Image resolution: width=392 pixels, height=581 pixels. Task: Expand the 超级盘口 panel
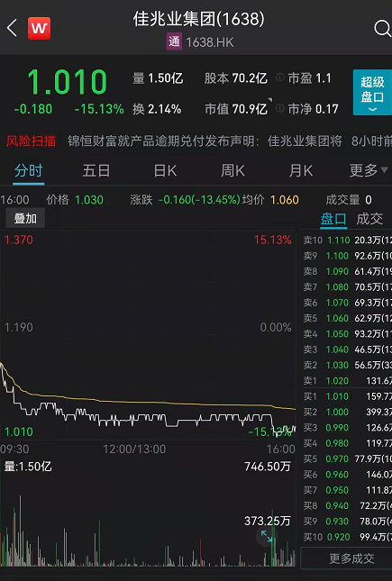point(372,92)
